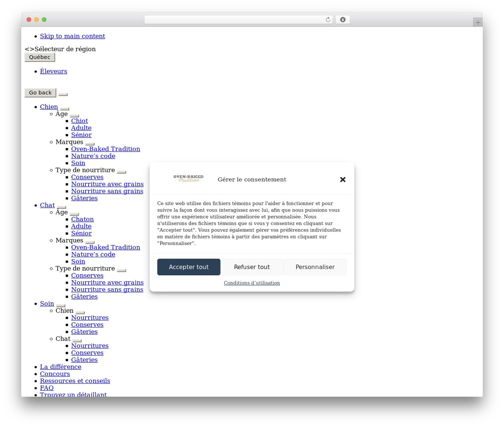Open the Concours link
Screen dimensions: 504x427
55,374
